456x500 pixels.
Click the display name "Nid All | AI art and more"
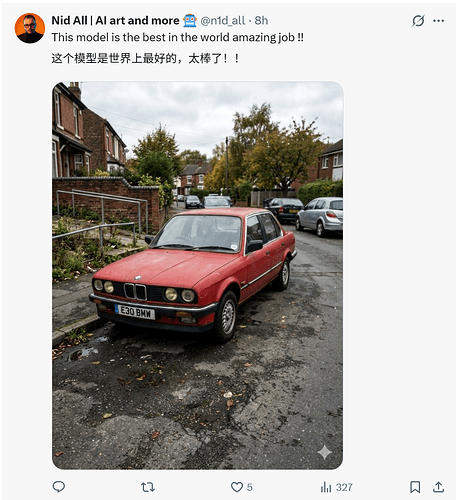coord(115,21)
